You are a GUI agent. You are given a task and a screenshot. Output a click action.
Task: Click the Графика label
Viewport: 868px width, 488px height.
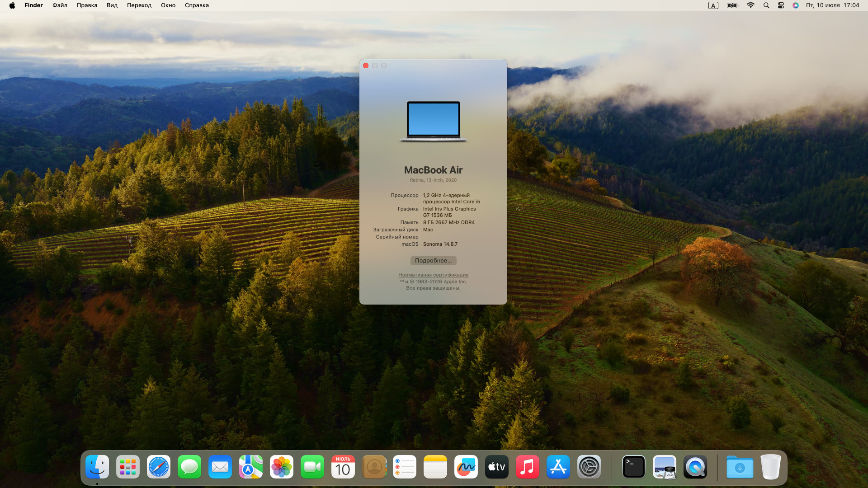408,209
